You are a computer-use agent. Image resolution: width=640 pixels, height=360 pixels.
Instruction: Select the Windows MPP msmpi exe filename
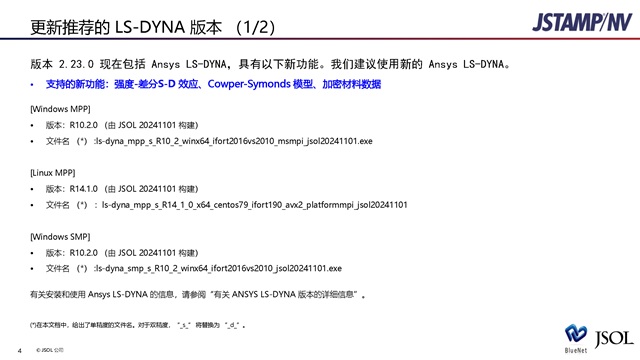click(x=233, y=141)
